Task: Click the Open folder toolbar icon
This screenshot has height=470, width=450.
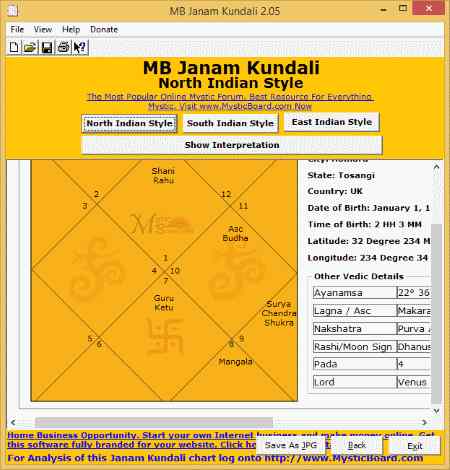Action: [30, 47]
